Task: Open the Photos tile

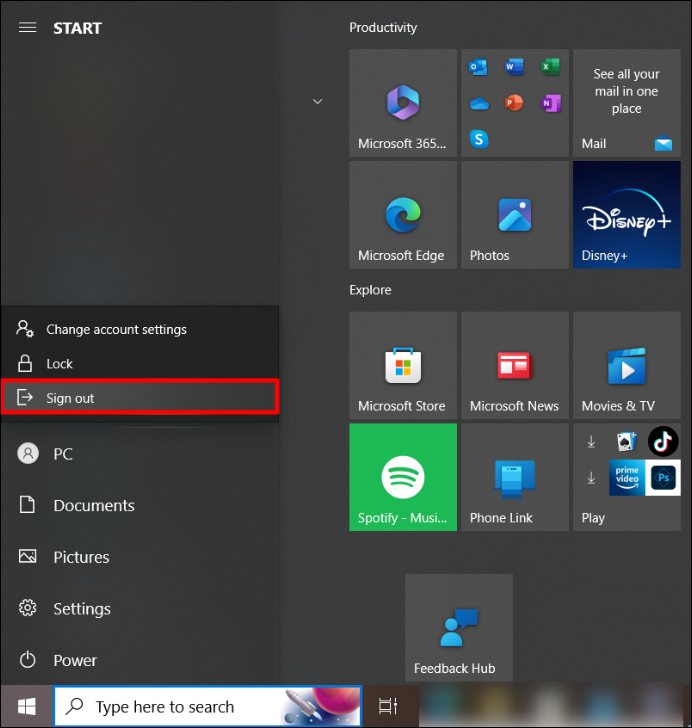Action: 515,214
